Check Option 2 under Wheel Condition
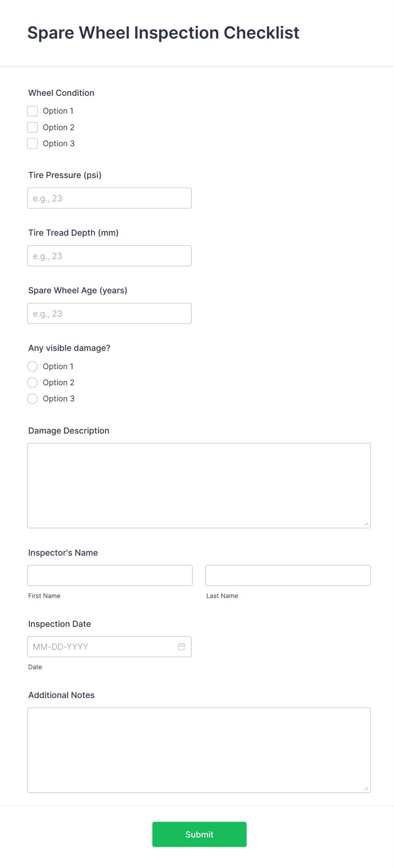 [x=32, y=127]
